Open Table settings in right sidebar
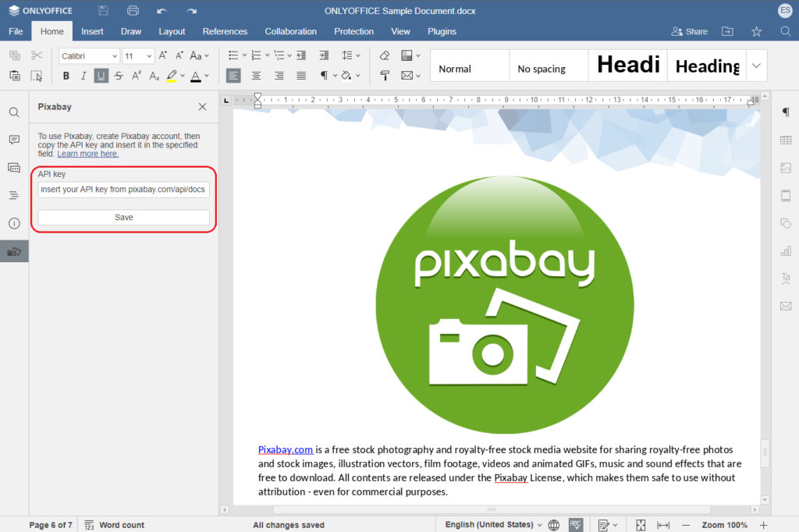The image size is (799, 532). pyautogui.click(x=786, y=140)
